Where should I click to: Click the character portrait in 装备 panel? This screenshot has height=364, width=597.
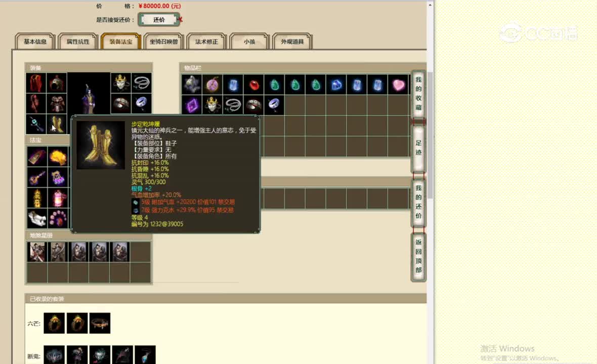(89, 94)
